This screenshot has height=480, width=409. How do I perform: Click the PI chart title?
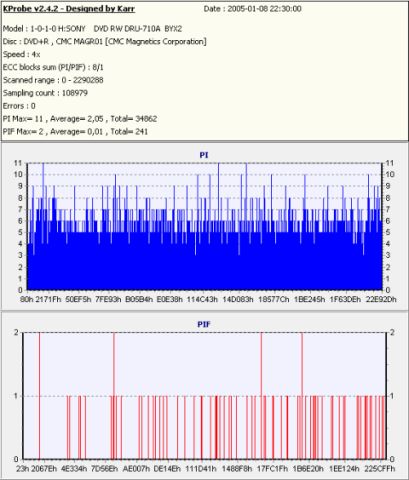point(204,155)
